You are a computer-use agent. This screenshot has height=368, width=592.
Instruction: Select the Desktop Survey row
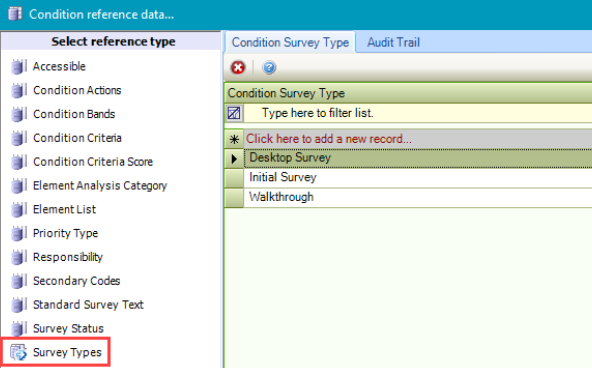point(418,158)
